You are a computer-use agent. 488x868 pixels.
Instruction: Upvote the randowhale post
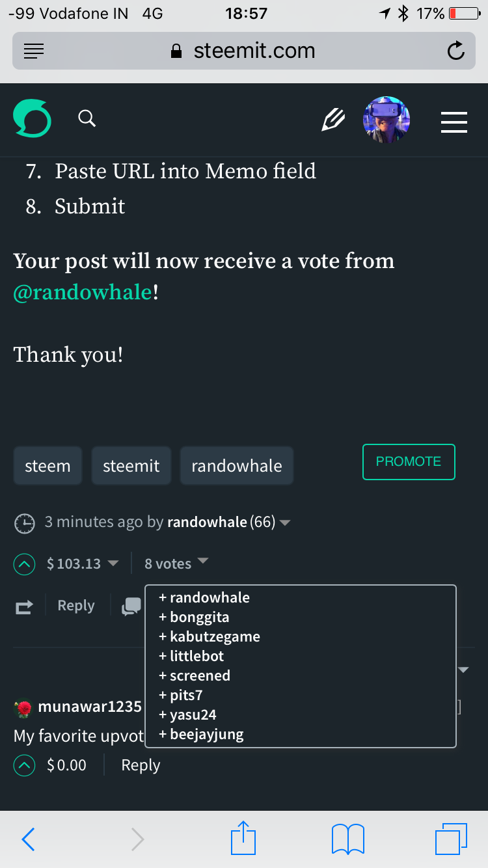pos(24,564)
